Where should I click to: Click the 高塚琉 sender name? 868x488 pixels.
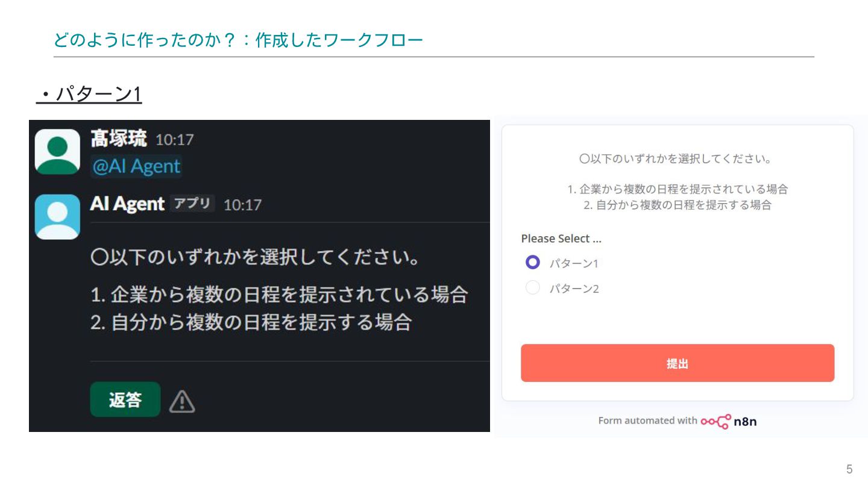coord(119,139)
